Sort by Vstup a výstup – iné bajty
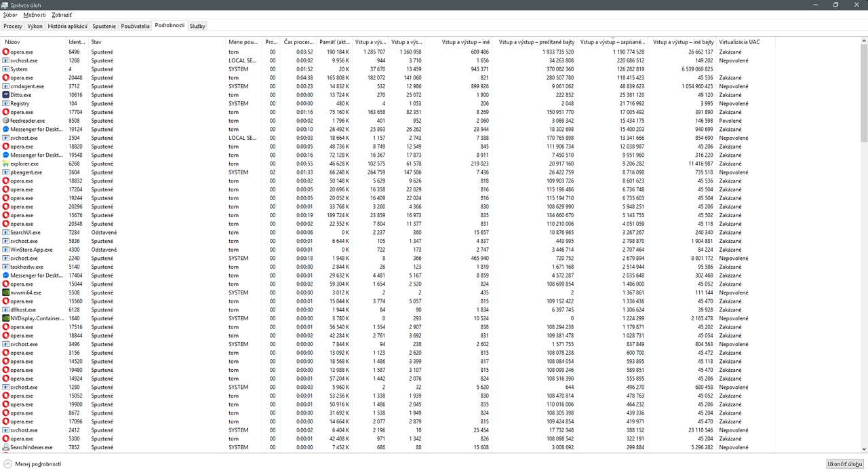This screenshot has height=475, width=868. coord(684,42)
